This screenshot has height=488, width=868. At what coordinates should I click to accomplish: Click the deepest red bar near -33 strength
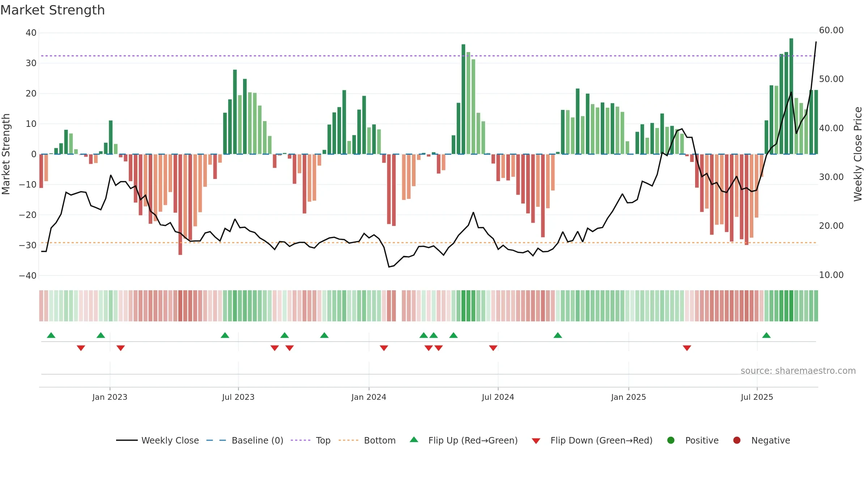[x=180, y=205]
